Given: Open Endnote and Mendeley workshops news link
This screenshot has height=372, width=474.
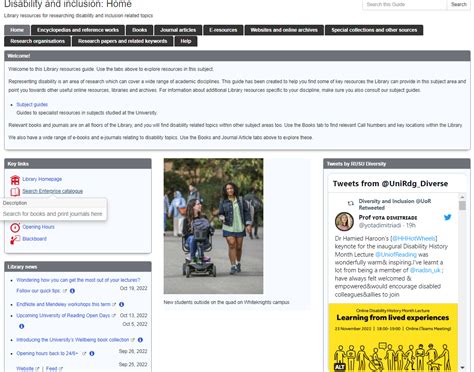Looking at the screenshot, I should 63,304.
